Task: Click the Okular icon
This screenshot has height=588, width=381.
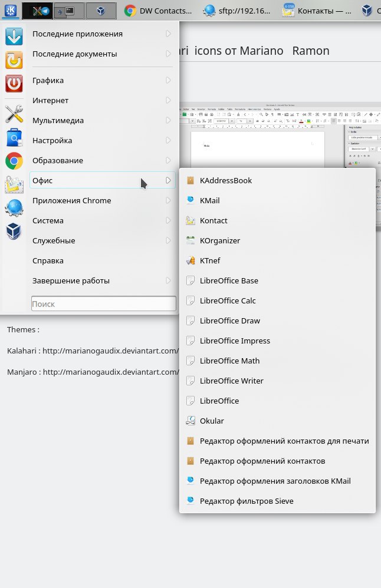Action: point(190,421)
